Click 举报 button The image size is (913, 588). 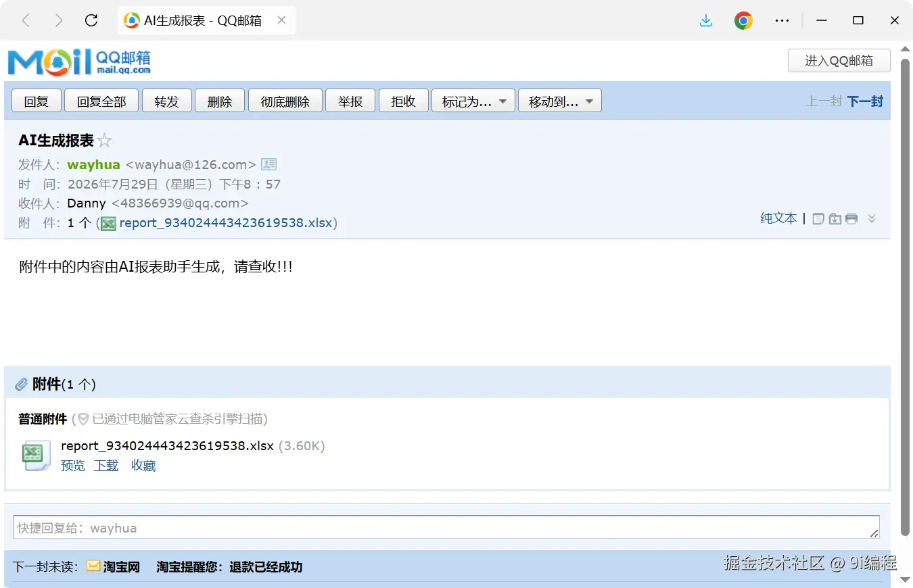tap(350, 101)
